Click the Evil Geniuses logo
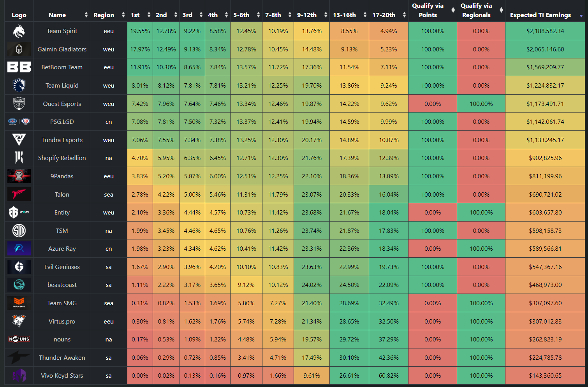Image resolution: width=588 pixels, height=387 pixels. click(x=19, y=267)
